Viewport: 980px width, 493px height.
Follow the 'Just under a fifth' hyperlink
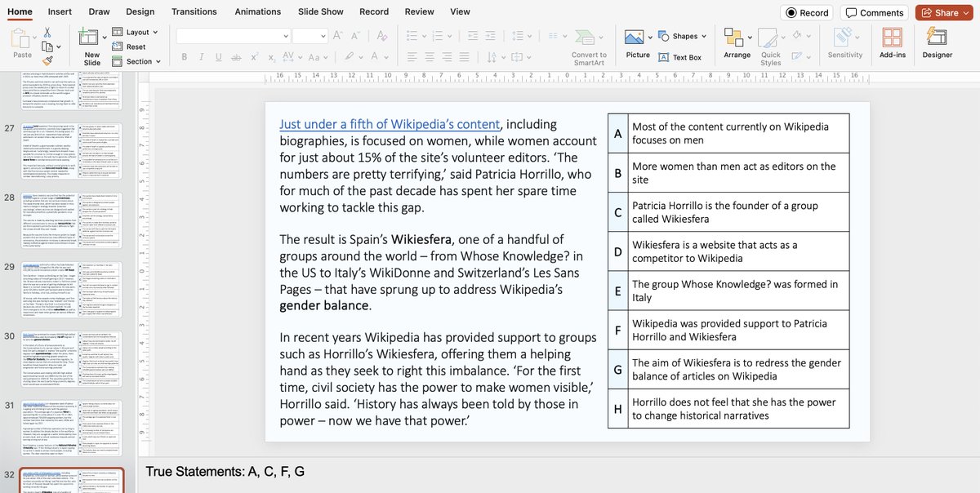point(390,124)
